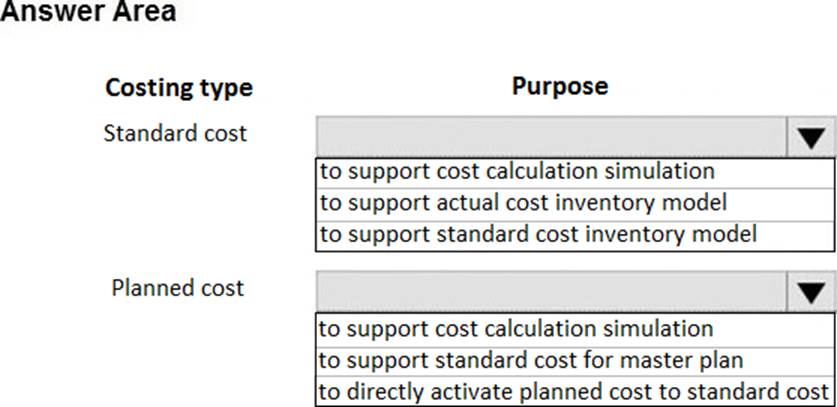
Task: Expand the Purpose combo box for Planned cost
Action: tap(810, 291)
